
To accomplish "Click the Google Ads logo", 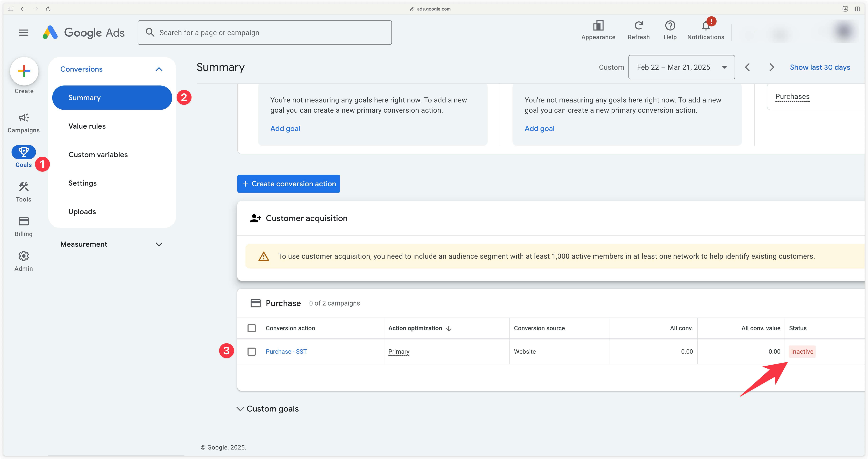I will (84, 33).
